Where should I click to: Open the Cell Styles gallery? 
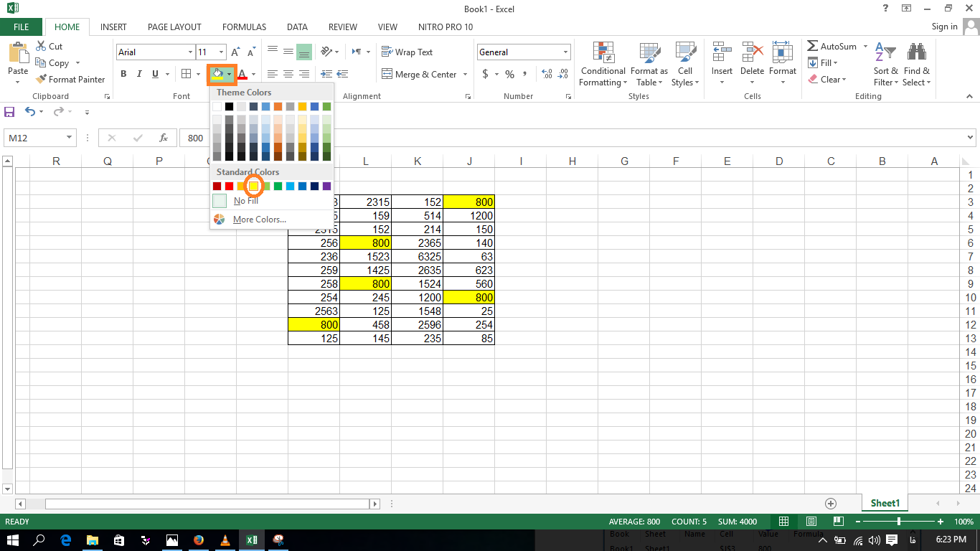point(685,65)
